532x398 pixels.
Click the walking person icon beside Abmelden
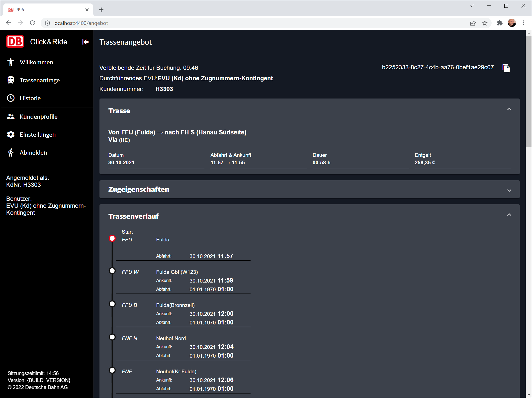click(11, 152)
